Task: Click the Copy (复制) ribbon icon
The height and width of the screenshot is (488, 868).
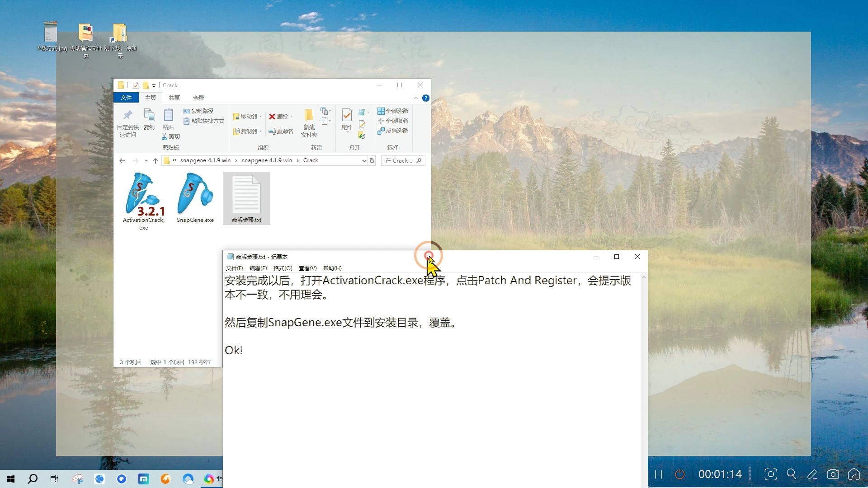Action: click(149, 119)
